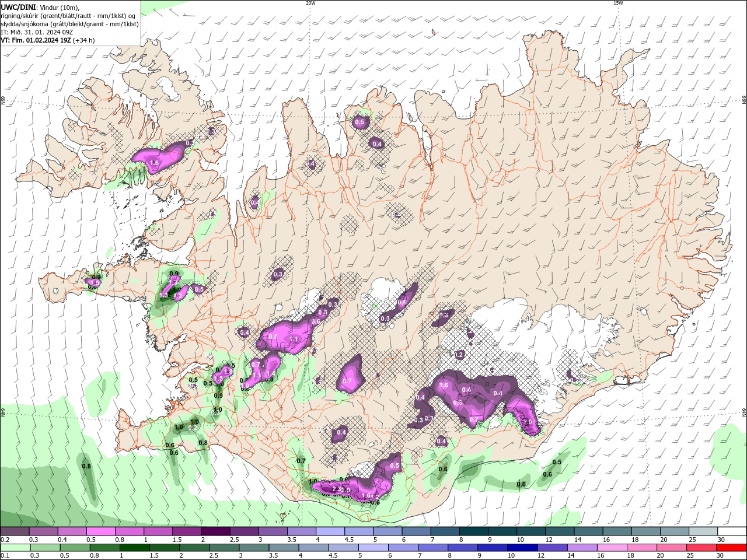Select the darkest green 1 rain scale swatch
Screen dimensions: 747x560
coord(134,548)
